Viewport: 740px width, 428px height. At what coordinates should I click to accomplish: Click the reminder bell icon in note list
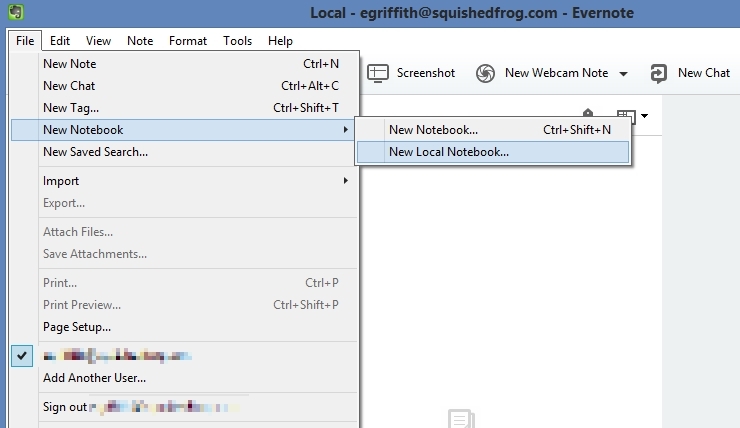[588, 113]
